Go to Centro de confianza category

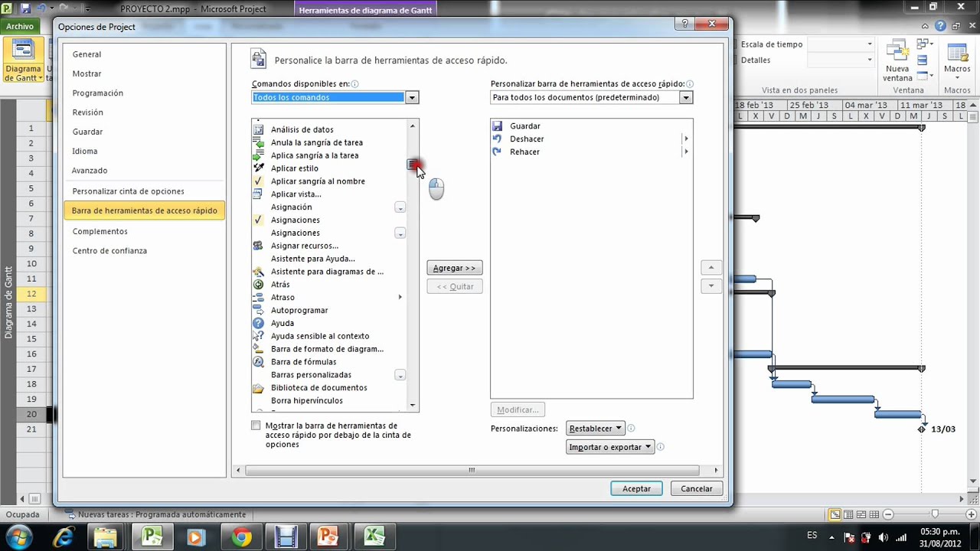click(109, 251)
